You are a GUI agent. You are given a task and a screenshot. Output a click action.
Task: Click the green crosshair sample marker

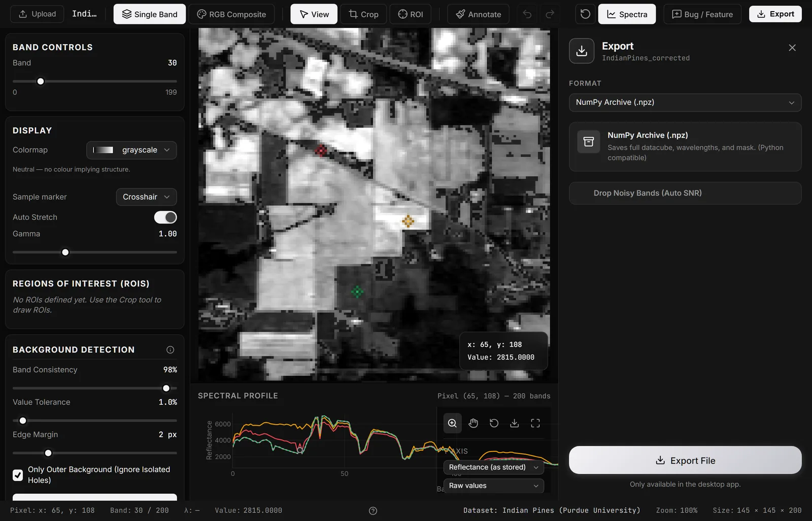pos(357,292)
